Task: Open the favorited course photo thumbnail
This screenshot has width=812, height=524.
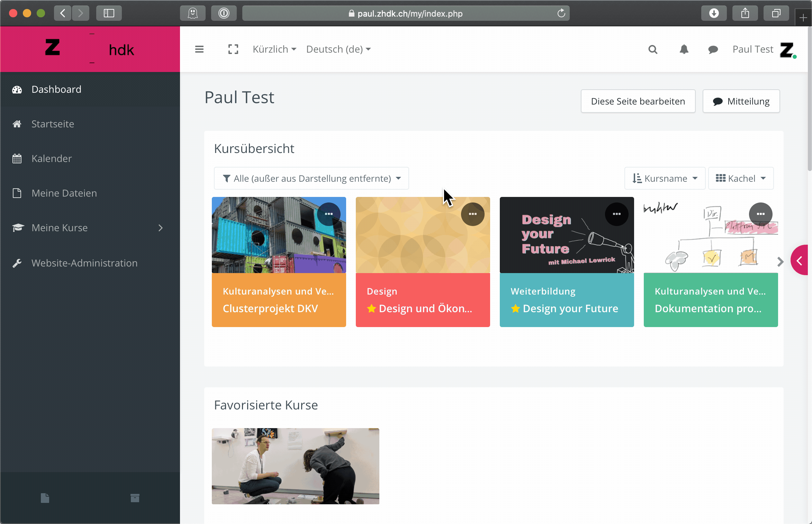Action: (x=295, y=466)
